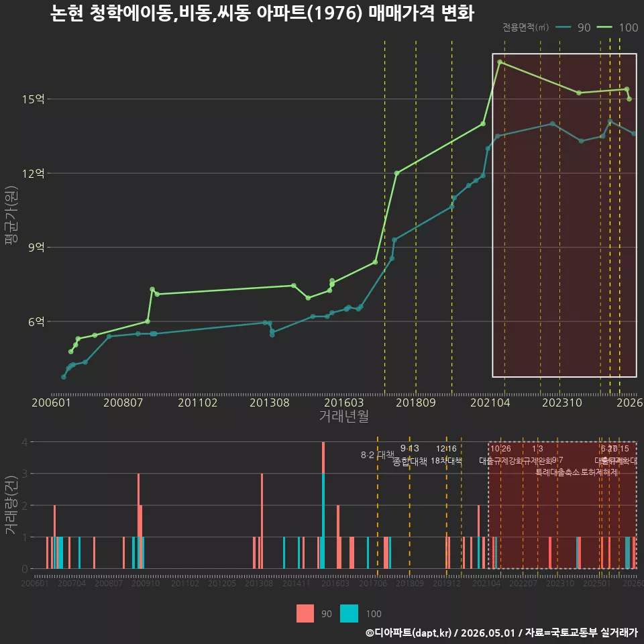
Task: Click the cyan 100 legend swatch below
Action: 349,613
